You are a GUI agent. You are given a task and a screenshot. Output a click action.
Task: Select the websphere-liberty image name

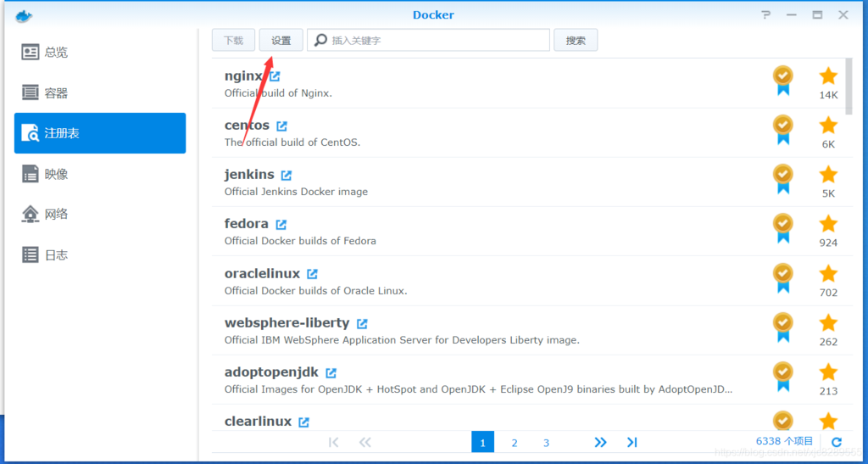click(287, 323)
